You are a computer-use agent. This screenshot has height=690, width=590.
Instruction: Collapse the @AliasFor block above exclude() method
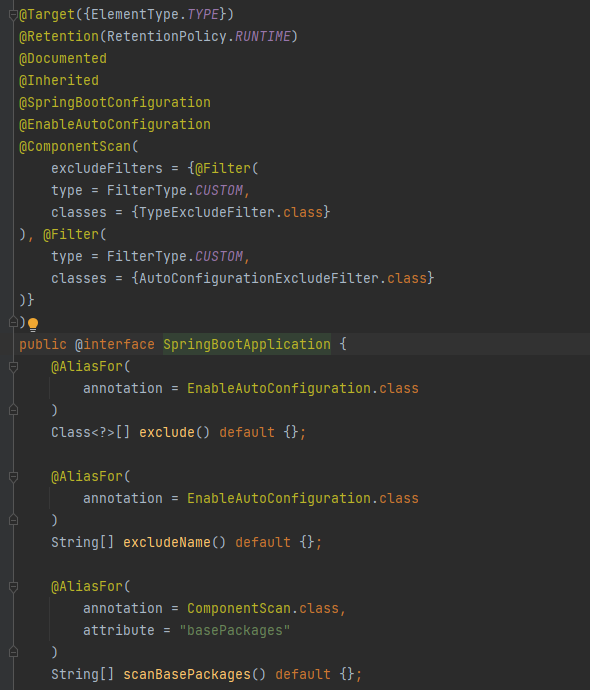coord(13,367)
